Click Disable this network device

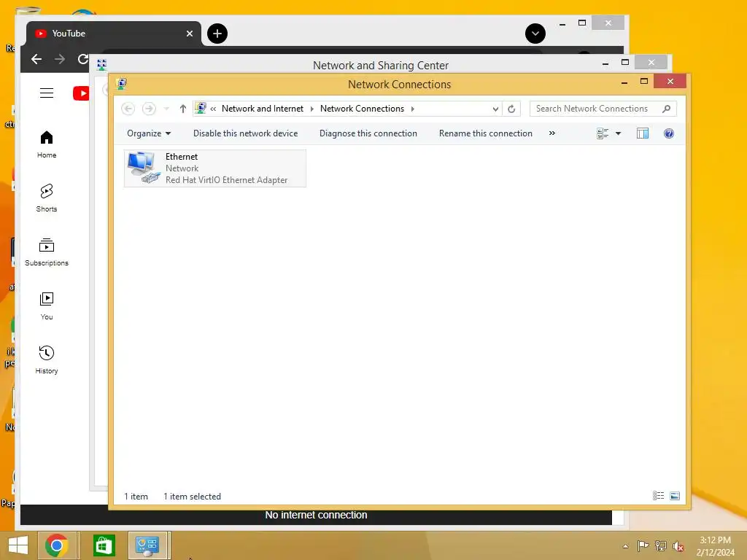(245, 133)
